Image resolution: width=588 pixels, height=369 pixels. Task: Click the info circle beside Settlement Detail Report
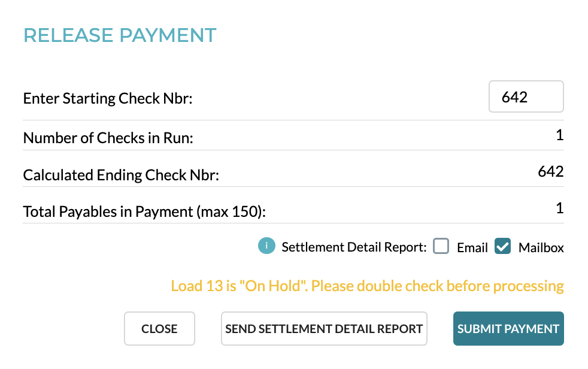(266, 246)
